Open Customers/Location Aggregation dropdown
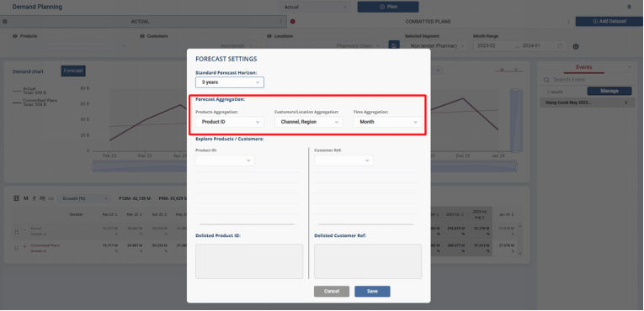 (308, 122)
